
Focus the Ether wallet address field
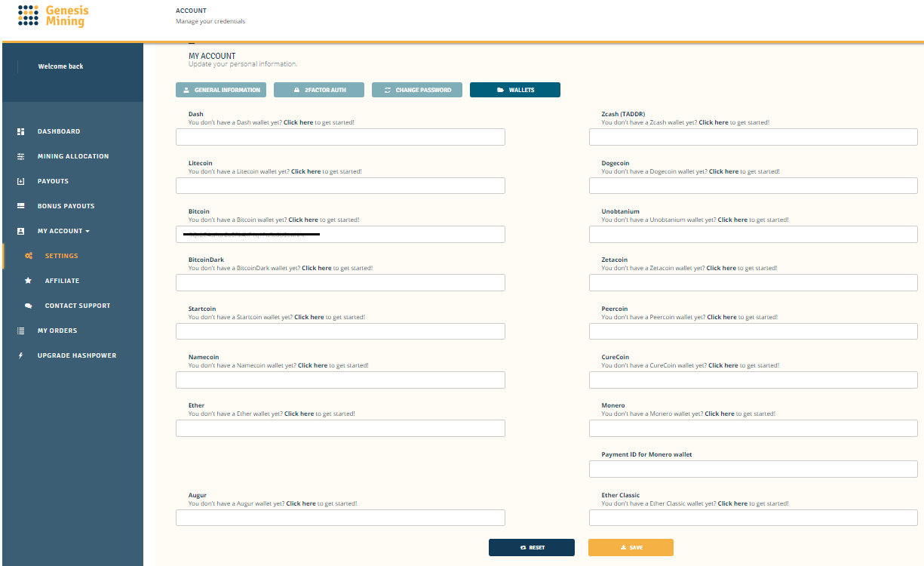(x=340, y=428)
